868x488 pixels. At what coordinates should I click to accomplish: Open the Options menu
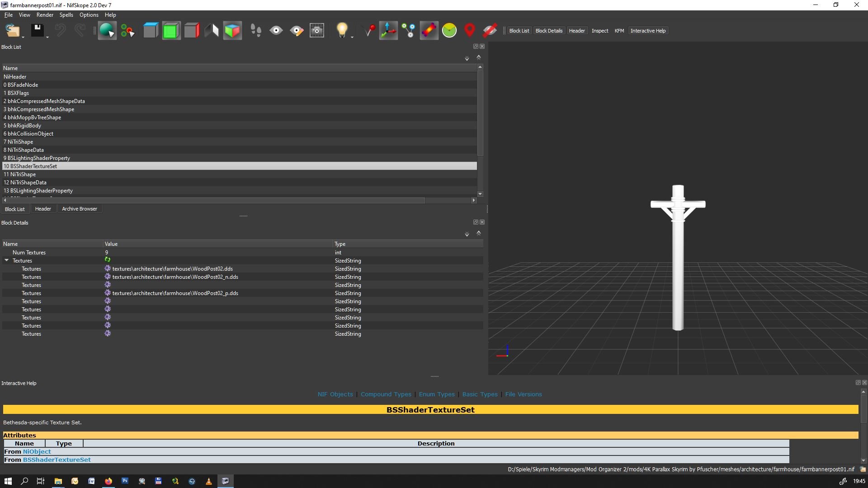point(89,15)
